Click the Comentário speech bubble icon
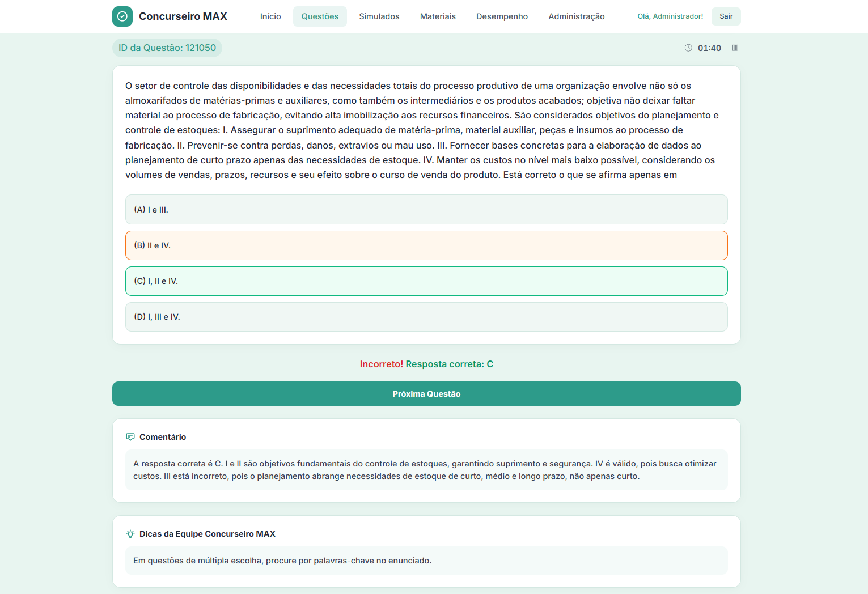This screenshot has height=594, width=868. (130, 437)
